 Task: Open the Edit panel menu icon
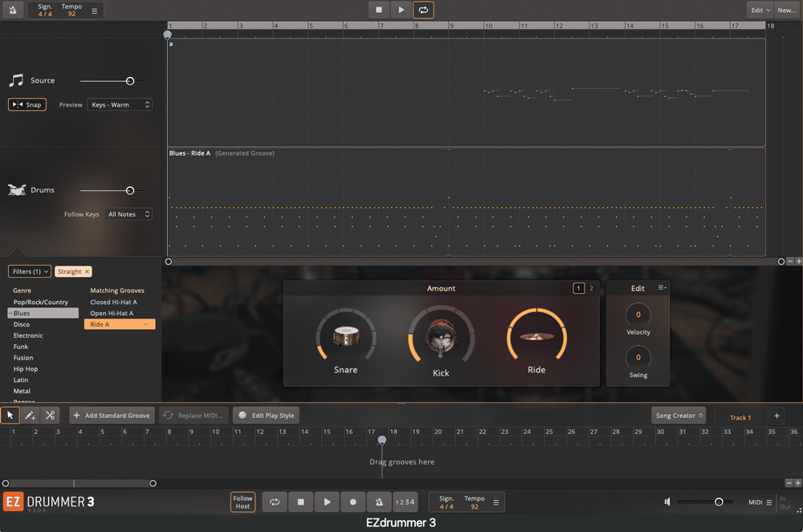point(662,287)
